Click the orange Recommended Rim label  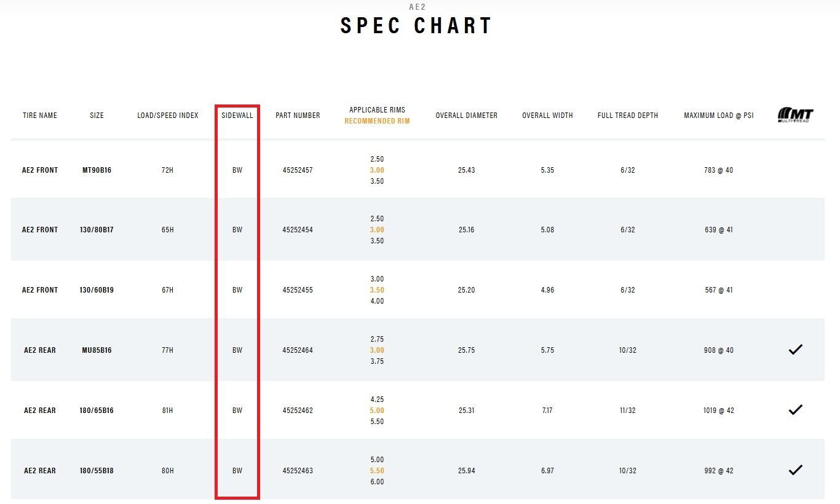[x=377, y=121]
